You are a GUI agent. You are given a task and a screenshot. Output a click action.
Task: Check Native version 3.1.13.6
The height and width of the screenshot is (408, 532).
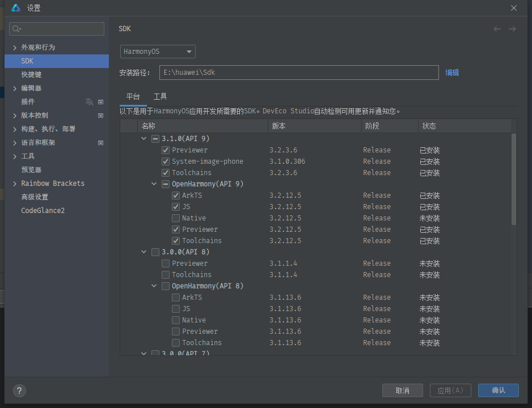coord(176,320)
